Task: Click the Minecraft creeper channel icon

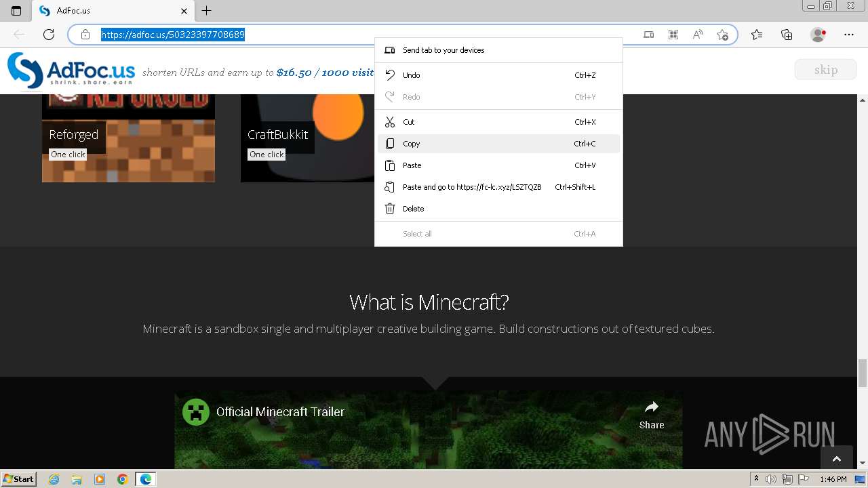Action: pos(196,411)
